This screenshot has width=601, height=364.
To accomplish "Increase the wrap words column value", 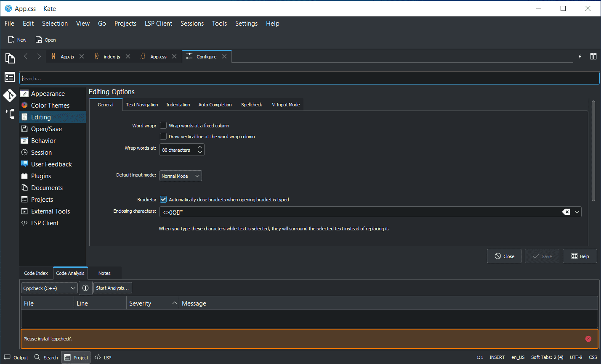I will click(200, 147).
